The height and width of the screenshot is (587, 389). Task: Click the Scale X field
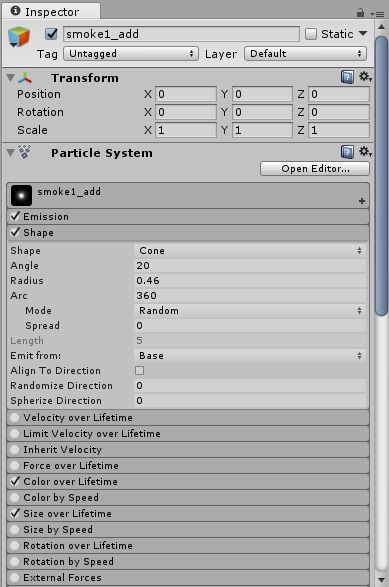[x=186, y=130]
